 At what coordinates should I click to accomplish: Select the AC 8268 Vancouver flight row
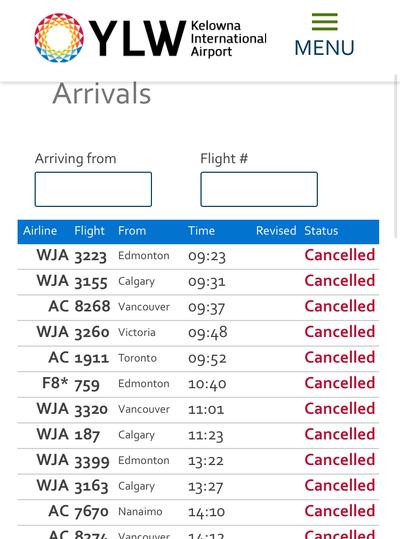198,308
